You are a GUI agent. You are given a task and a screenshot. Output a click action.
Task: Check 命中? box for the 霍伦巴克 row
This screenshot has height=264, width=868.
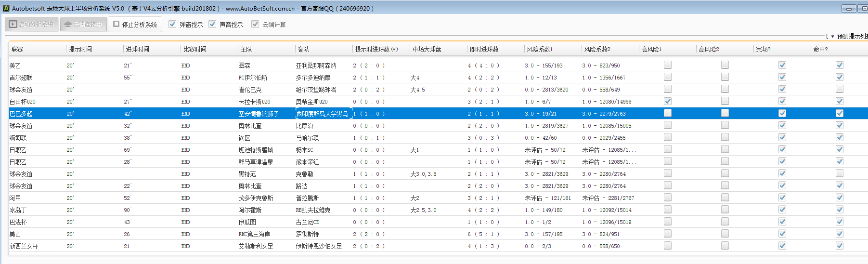(839, 89)
